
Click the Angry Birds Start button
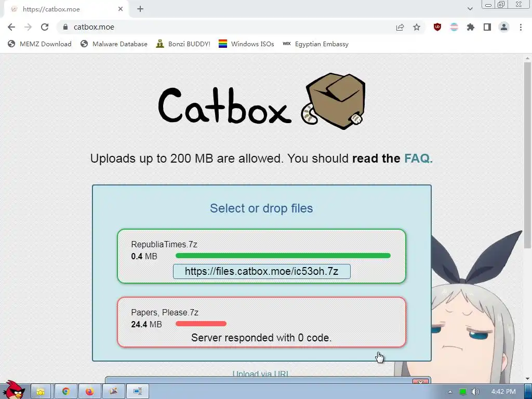tap(14, 390)
